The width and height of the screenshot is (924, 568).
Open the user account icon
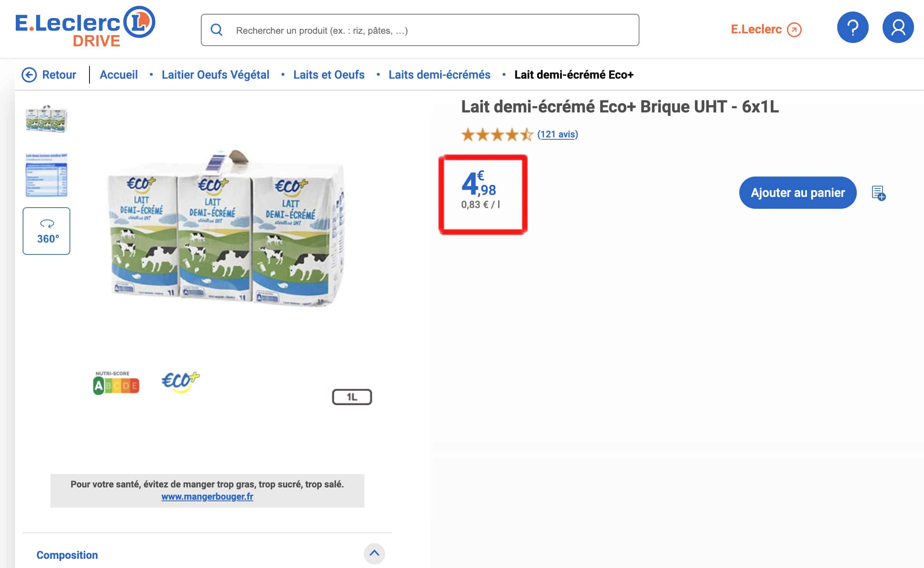pyautogui.click(x=898, y=28)
